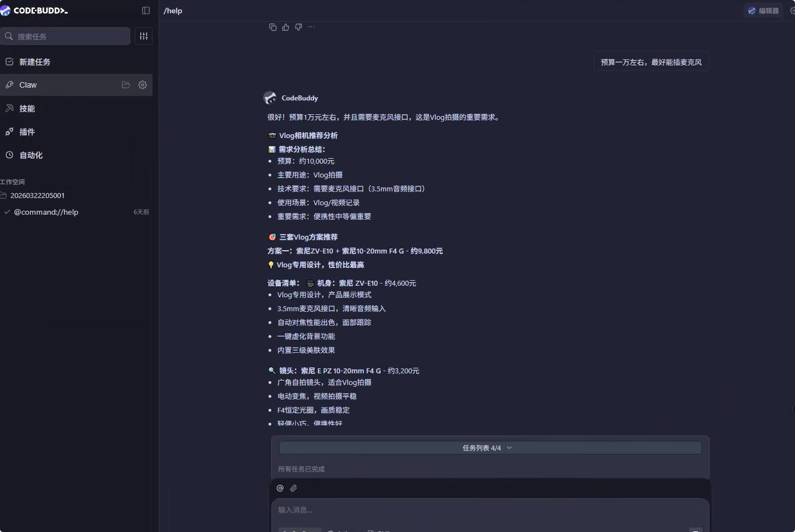The width and height of the screenshot is (795, 532).
Task: Click the line 预算：约10,000元
Action: coord(306,161)
